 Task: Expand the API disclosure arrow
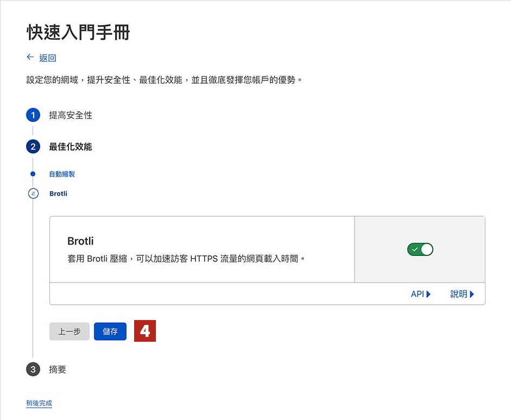pos(428,294)
